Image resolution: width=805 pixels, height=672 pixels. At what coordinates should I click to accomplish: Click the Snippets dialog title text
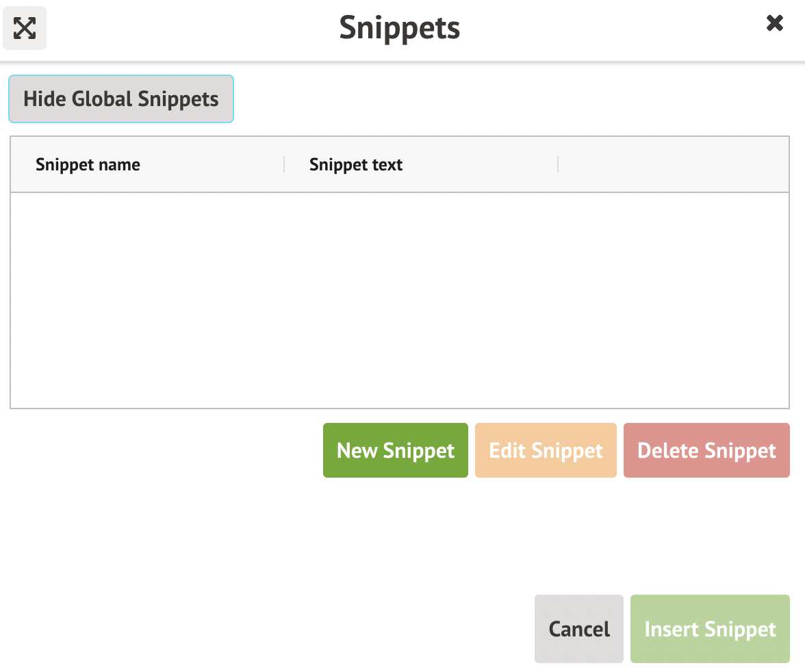(x=400, y=28)
